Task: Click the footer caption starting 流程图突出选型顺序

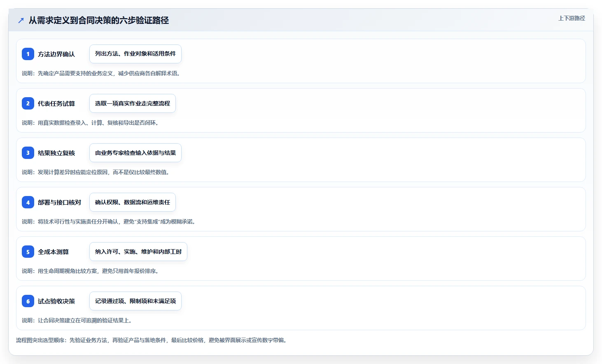Action: [152, 340]
